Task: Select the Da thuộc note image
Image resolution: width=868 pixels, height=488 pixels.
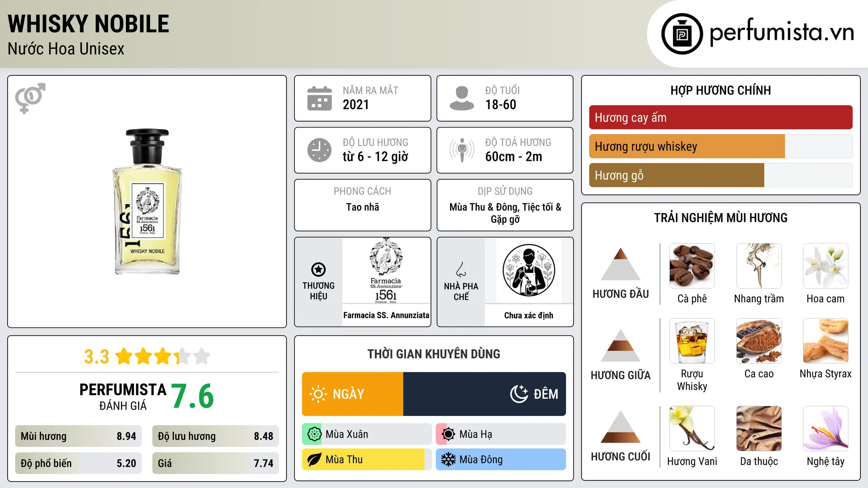Action: 759,429
